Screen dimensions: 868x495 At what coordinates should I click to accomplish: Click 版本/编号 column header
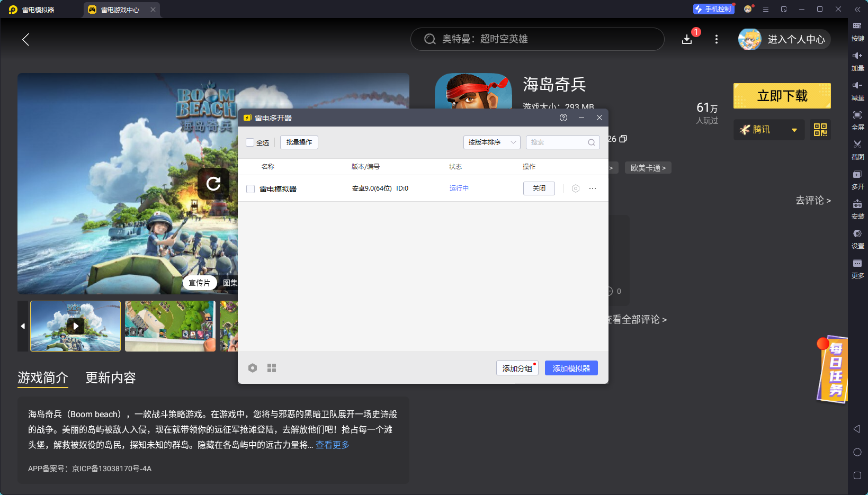(x=365, y=167)
